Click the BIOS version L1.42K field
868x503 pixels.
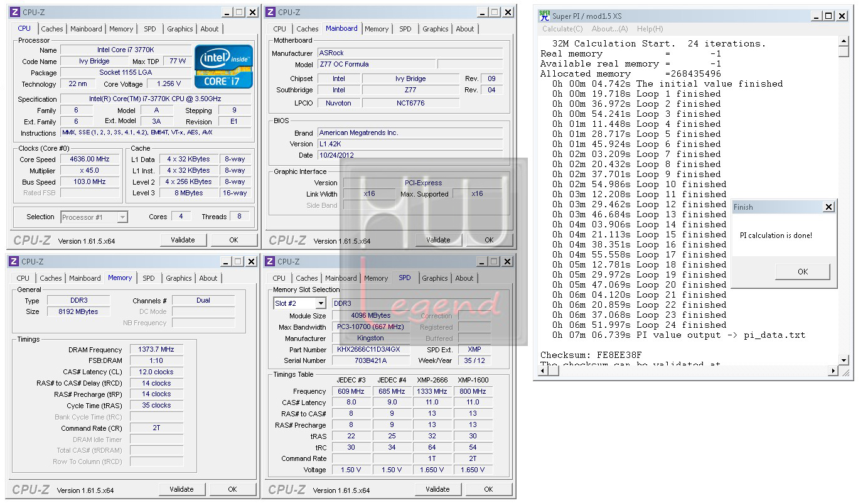[x=410, y=144]
